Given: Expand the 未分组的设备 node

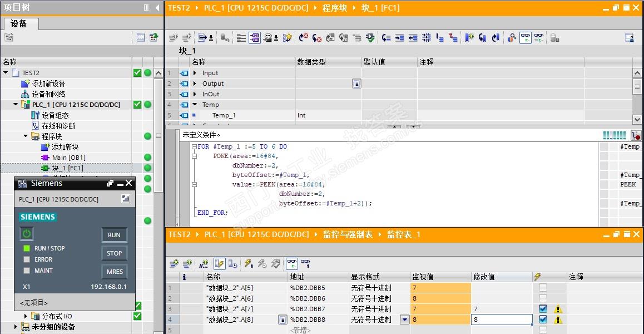Looking at the screenshot, I should pyautogui.click(x=16, y=327).
